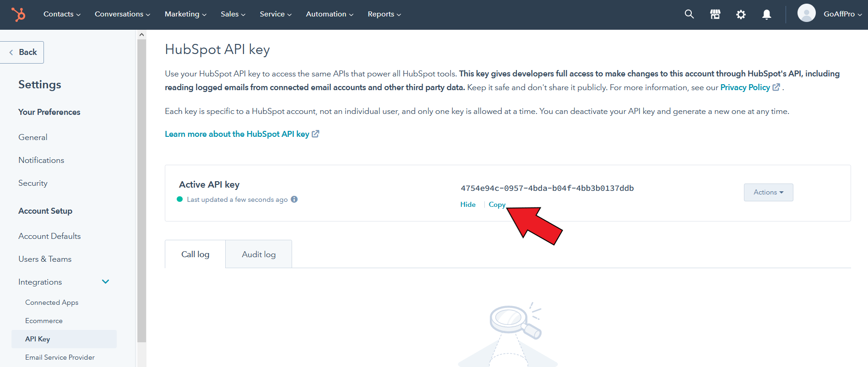The image size is (868, 367).
Task: Open the Marketplace storefront icon
Action: [715, 14]
